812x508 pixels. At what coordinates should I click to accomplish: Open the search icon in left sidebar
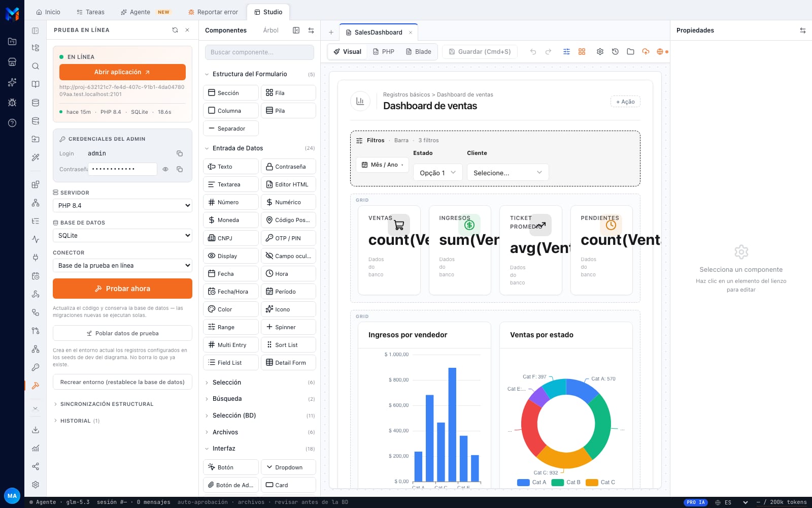click(x=36, y=66)
